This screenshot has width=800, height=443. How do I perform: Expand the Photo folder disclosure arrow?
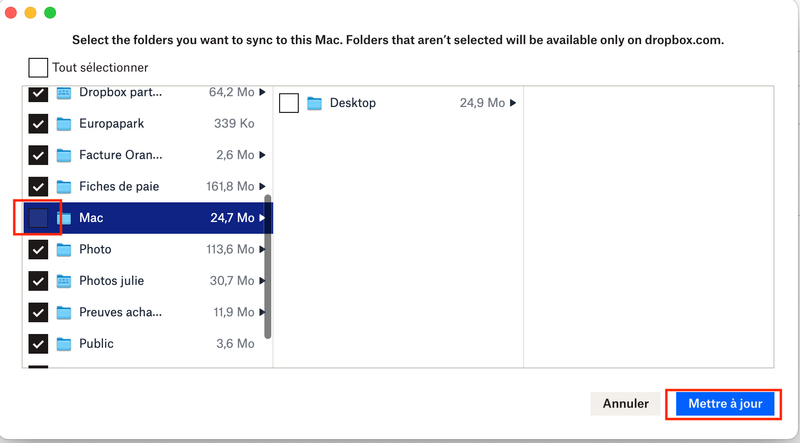(263, 249)
